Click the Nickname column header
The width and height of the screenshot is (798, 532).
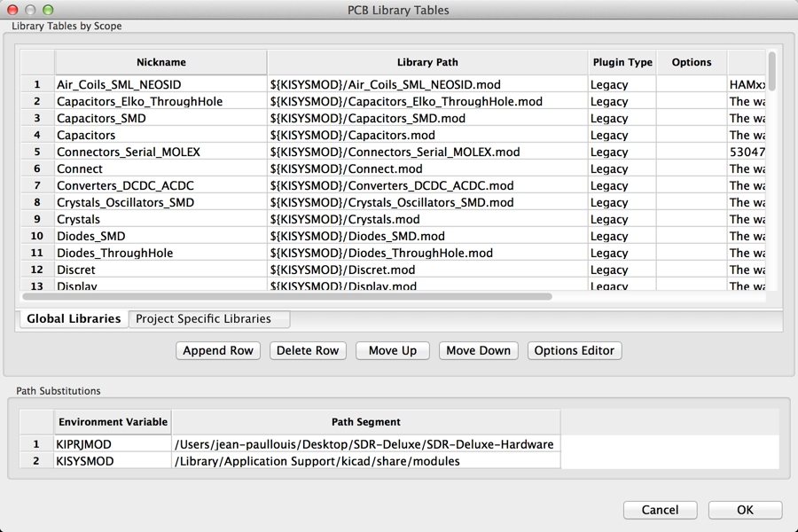click(x=160, y=63)
